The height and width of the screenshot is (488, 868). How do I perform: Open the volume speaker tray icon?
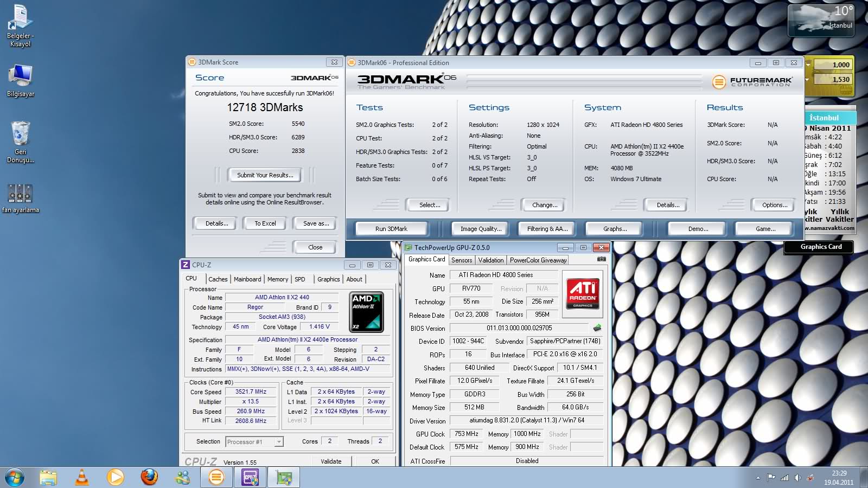pos(797,478)
